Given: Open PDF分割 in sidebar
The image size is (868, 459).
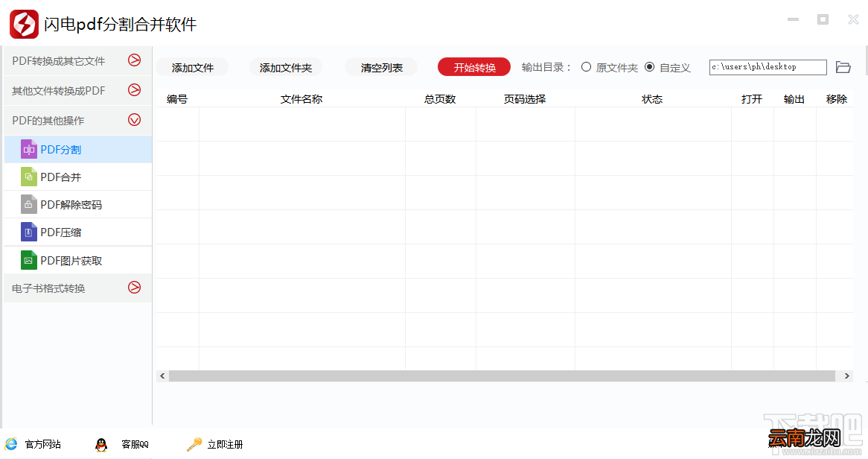Looking at the screenshot, I should click(78, 150).
